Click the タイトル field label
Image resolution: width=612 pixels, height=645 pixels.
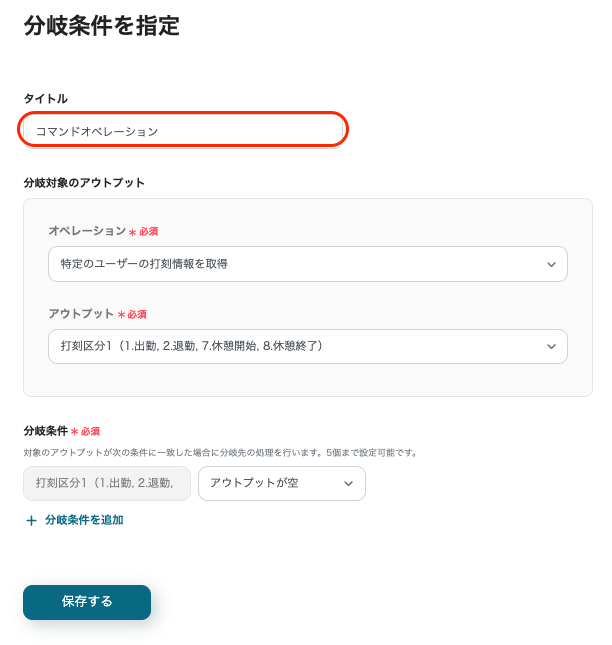(45, 98)
